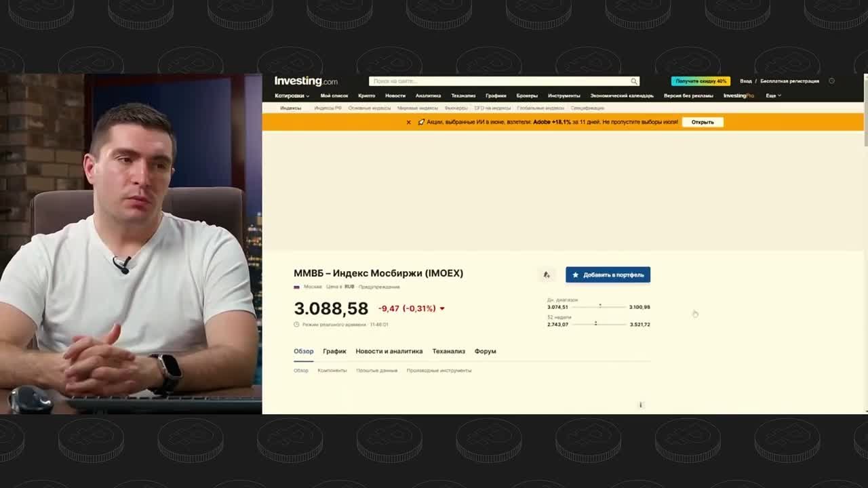Switch to the Новости и аналитика tab
The height and width of the screenshot is (488, 868).
pyautogui.click(x=389, y=351)
